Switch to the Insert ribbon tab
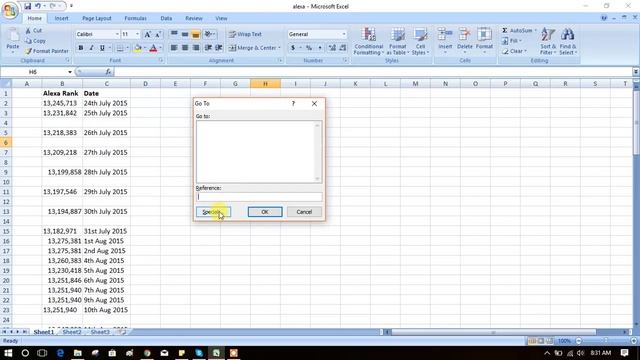Screen dimensions: 640x360 coord(62,18)
